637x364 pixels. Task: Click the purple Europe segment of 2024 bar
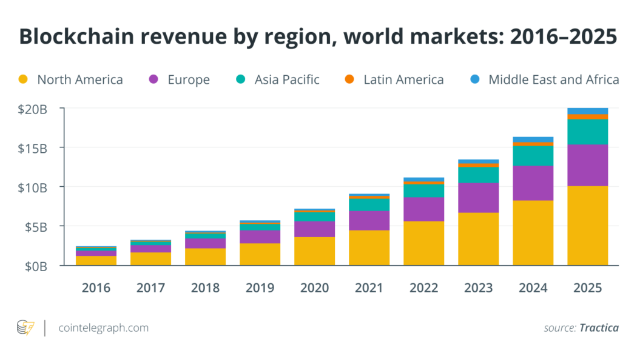(533, 183)
